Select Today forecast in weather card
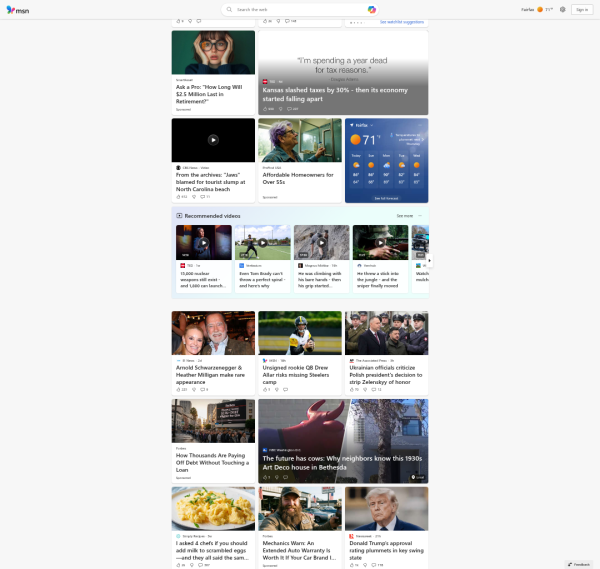The height and width of the screenshot is (569, 600). pyautogui.click(x=356, y=168)
